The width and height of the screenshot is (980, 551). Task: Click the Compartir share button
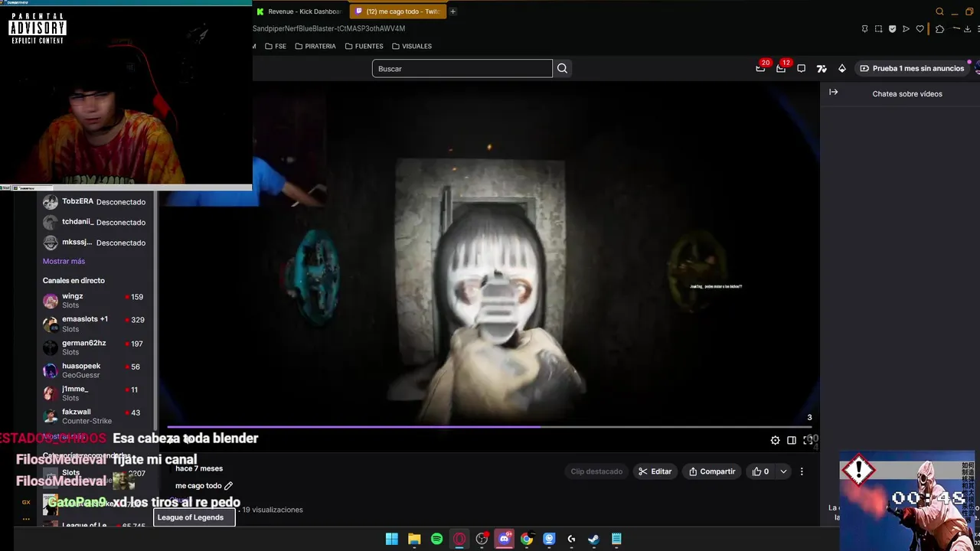712,471
